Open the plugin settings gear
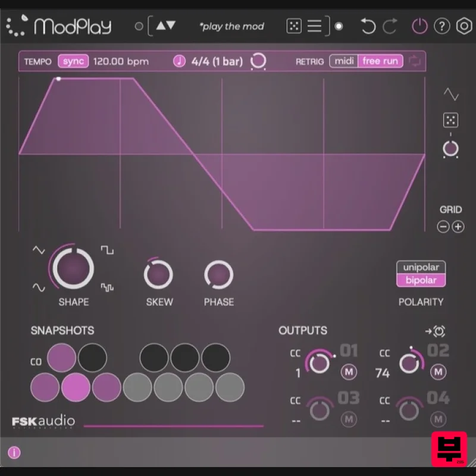Image resolution: width=476 pixels, height=476 pixels. pos(463,26)
